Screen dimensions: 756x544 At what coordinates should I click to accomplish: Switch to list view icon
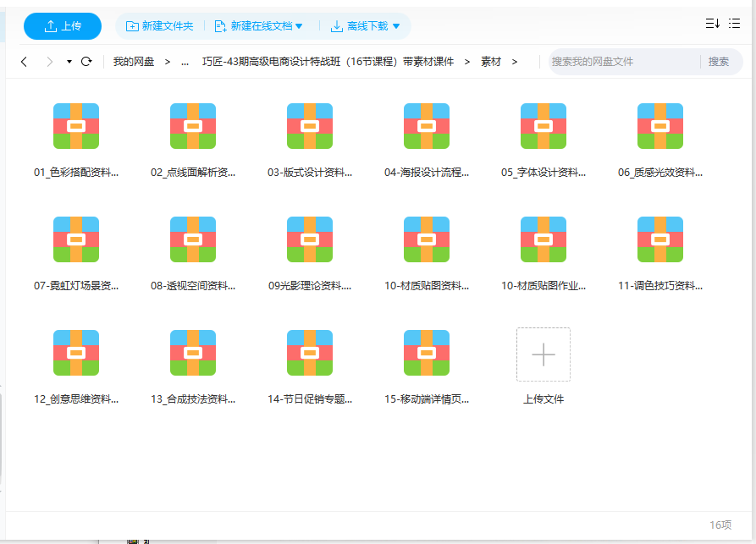734,23
